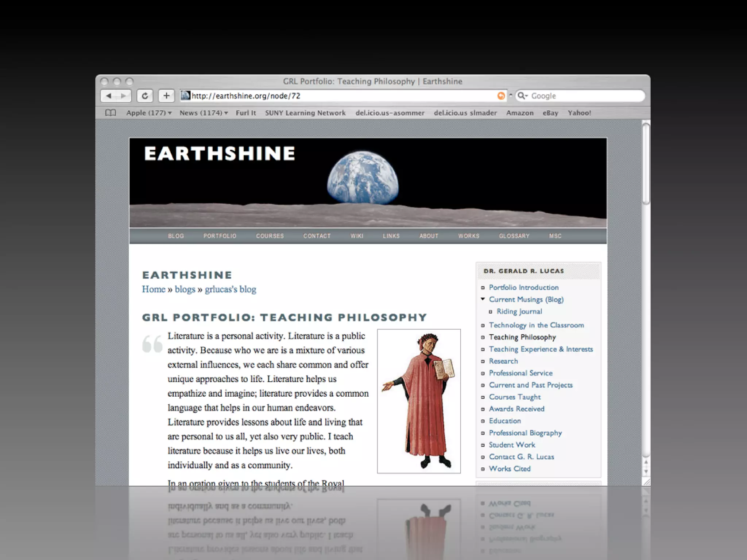Viewport: 747px width, 560px height.
Task: Open the eBay bookmark
Action: (550, 113)
